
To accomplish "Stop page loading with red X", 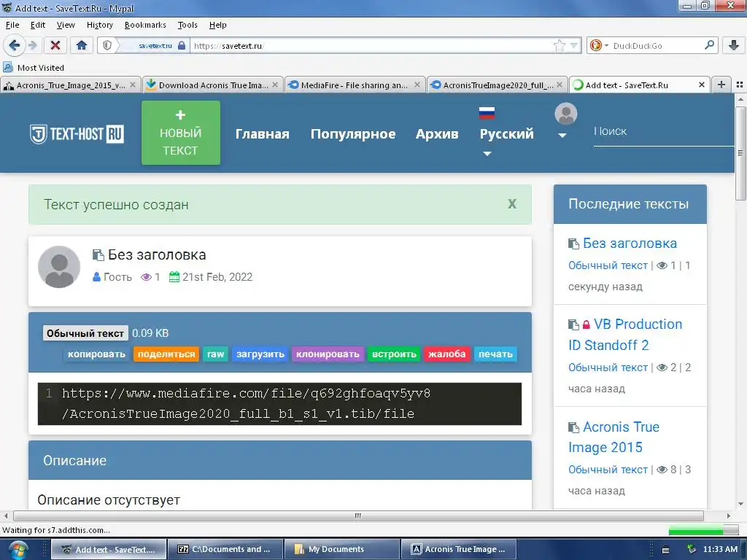I will (x=55, y=46).
